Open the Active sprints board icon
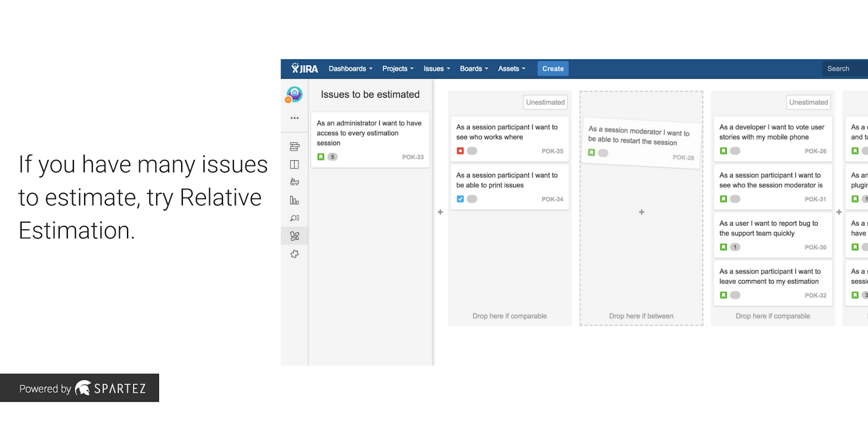 click(x=295, y=164)
